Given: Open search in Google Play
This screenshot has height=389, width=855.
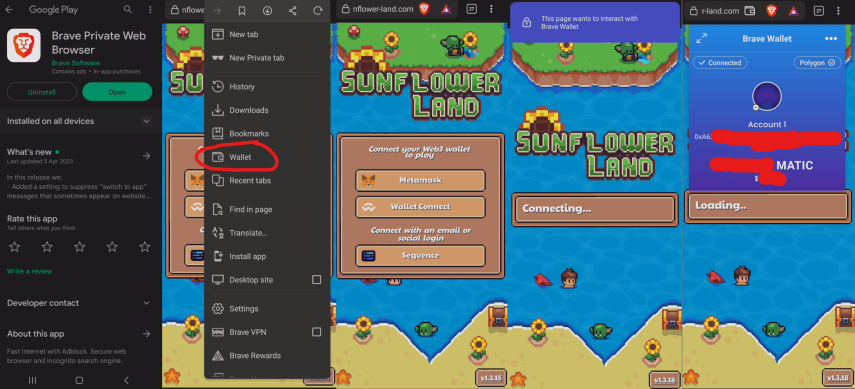Looking at the screenshot, I should point(128,10).
